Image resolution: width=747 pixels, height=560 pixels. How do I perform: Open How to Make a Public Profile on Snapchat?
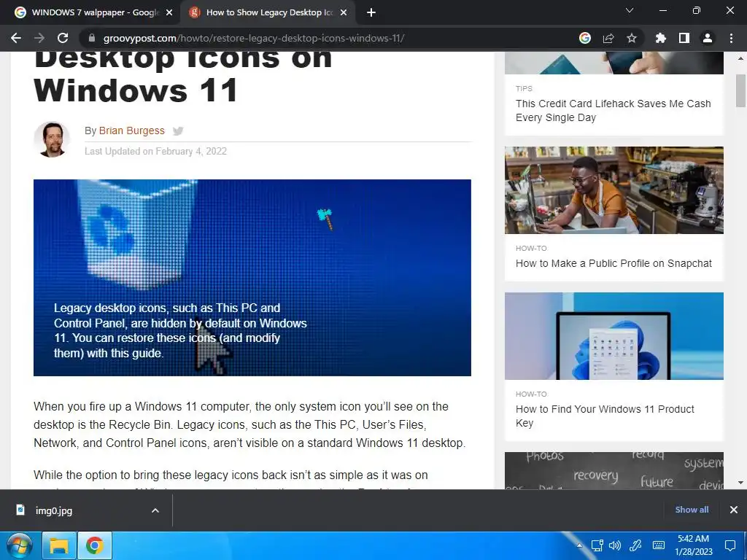click(x=614, y=263)
